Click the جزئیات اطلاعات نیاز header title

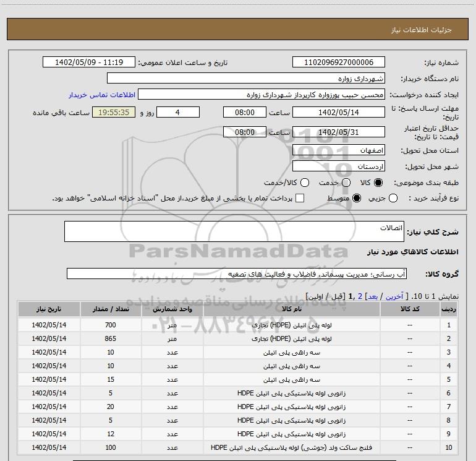422,30
